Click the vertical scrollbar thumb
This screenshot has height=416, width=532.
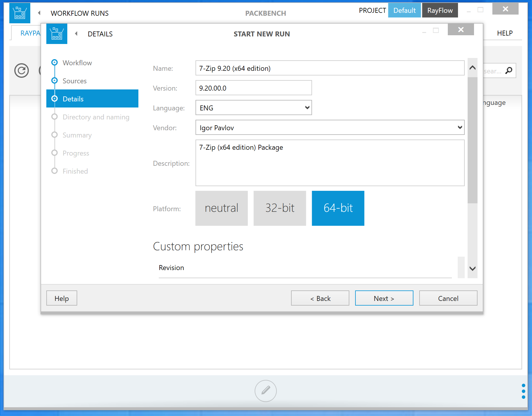473,140
